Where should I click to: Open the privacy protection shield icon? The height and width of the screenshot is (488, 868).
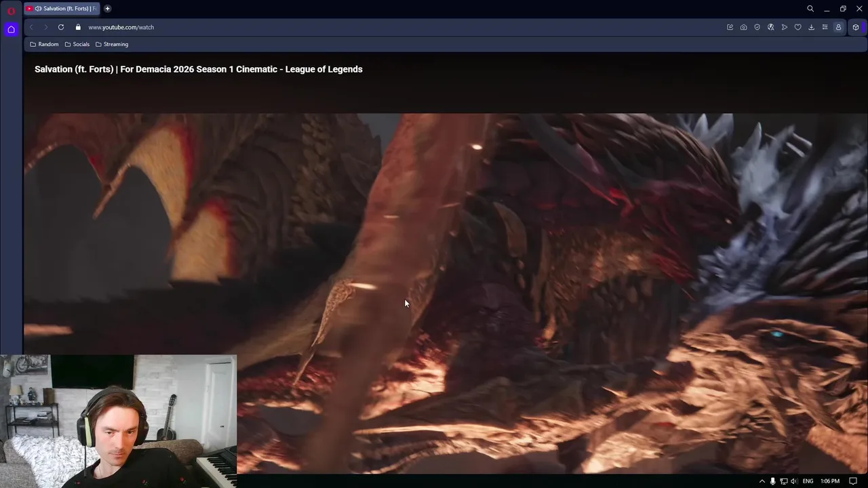[757, 27]
